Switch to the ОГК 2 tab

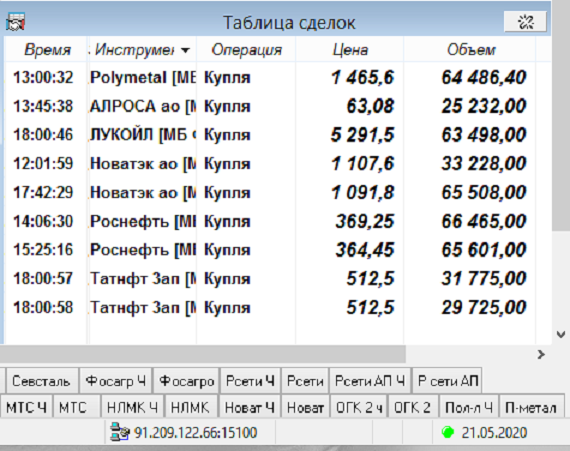(413, 407)
